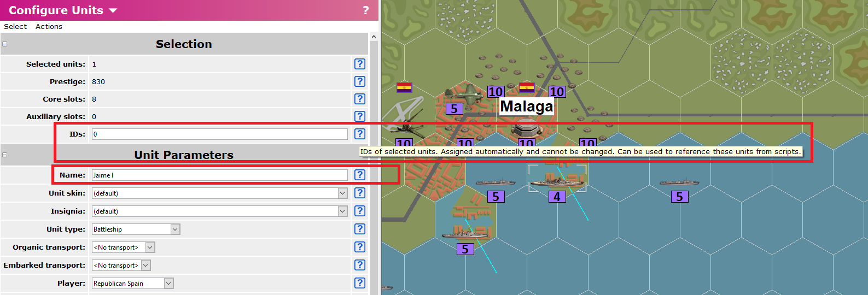Click the scrollbar up arrow
Viewport: 868px width, 295px height.
tap(374, 37)
